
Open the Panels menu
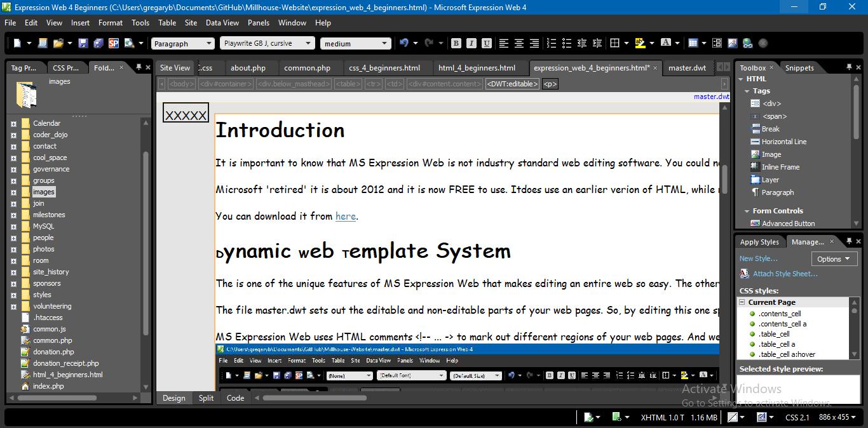point(259,22)
